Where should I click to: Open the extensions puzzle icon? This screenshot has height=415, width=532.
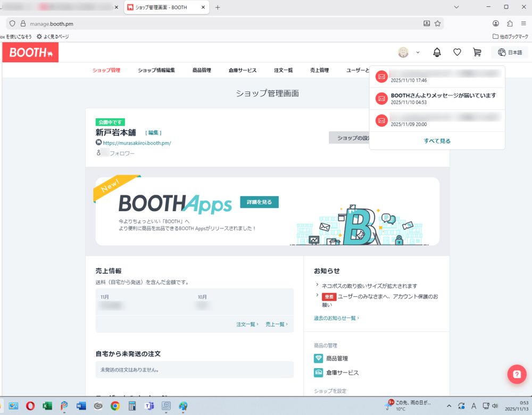510,23
